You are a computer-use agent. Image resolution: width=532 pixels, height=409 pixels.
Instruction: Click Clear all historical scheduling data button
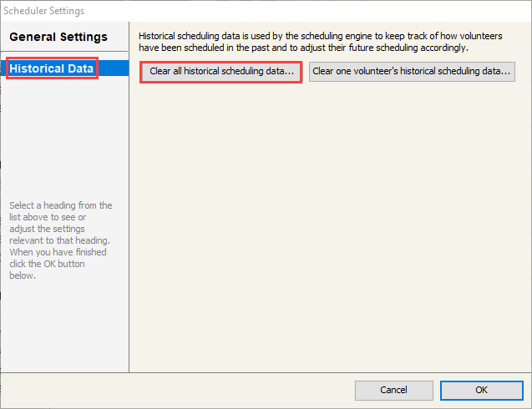coord(221,72)
